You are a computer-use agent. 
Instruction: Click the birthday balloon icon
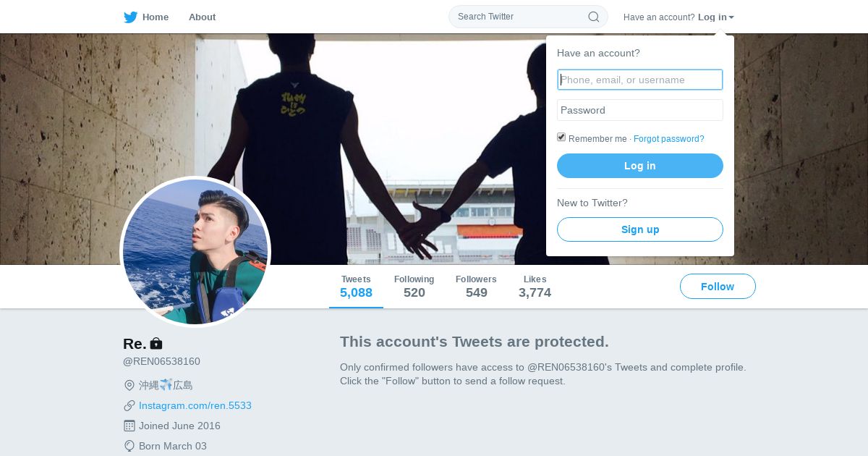click(x=129, y=446)
